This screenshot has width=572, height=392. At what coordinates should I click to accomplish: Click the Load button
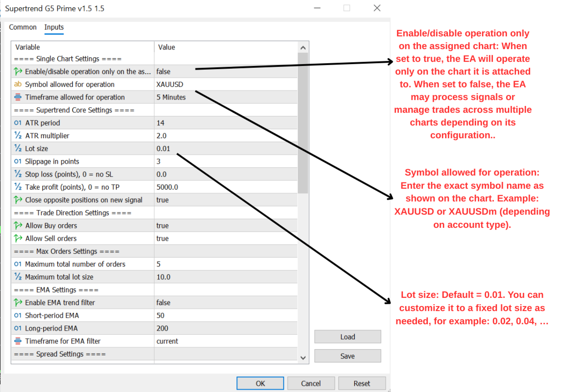[347, 337]
